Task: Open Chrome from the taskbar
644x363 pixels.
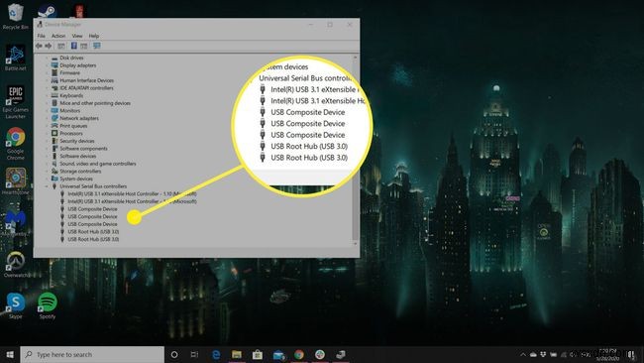Action: coord(299,354)
